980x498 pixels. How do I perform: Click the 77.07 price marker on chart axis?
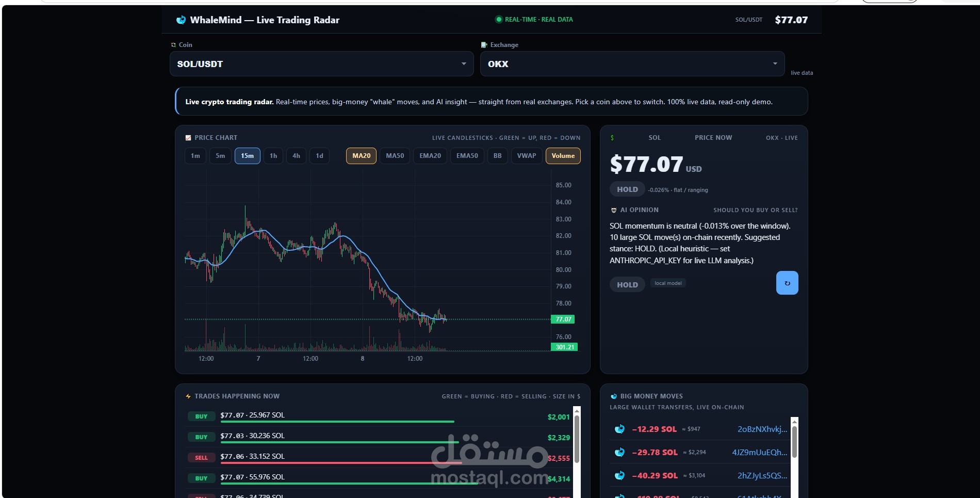pos(563,319)
